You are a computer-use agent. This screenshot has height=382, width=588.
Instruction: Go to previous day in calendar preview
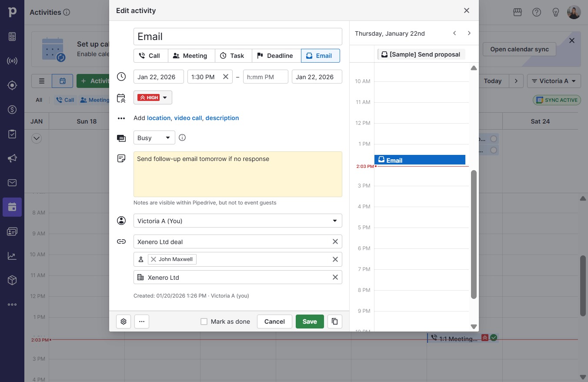point(454,33)
